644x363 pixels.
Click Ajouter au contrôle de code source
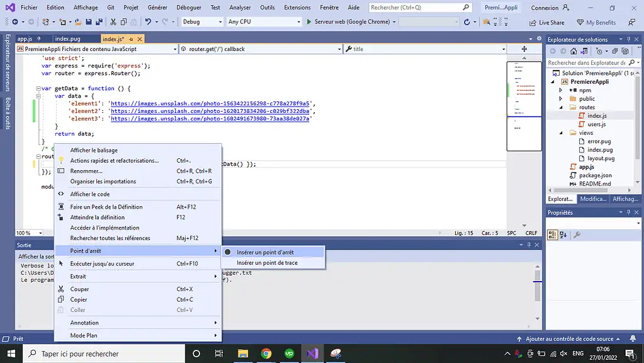(x=570, y=338)
